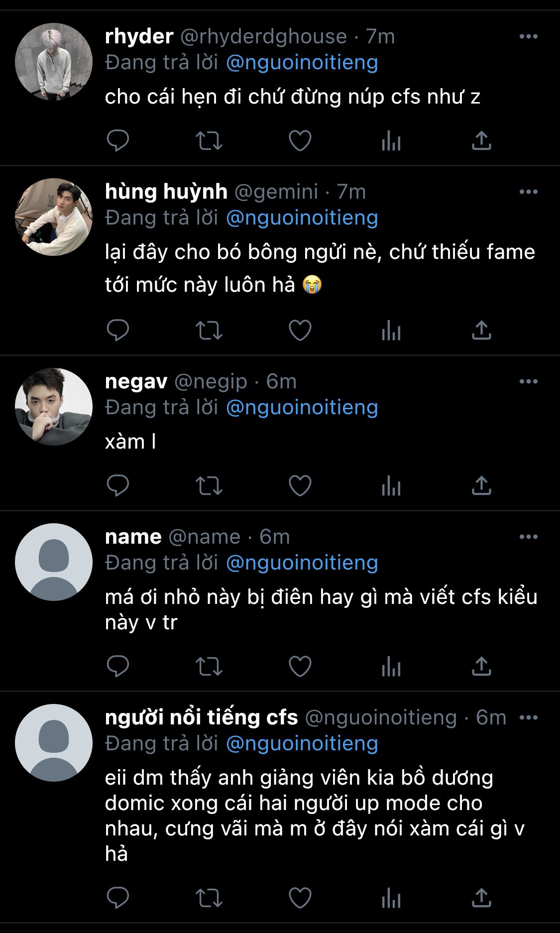Retweet rhyder's reply
The height and width of the screenshot is (933, 560).
tap(209, 141)
